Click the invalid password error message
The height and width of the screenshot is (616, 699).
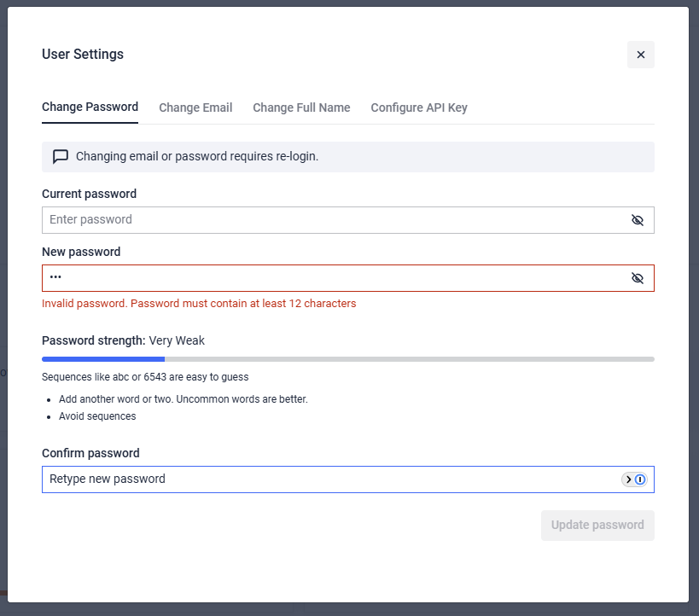coord(199,304)
